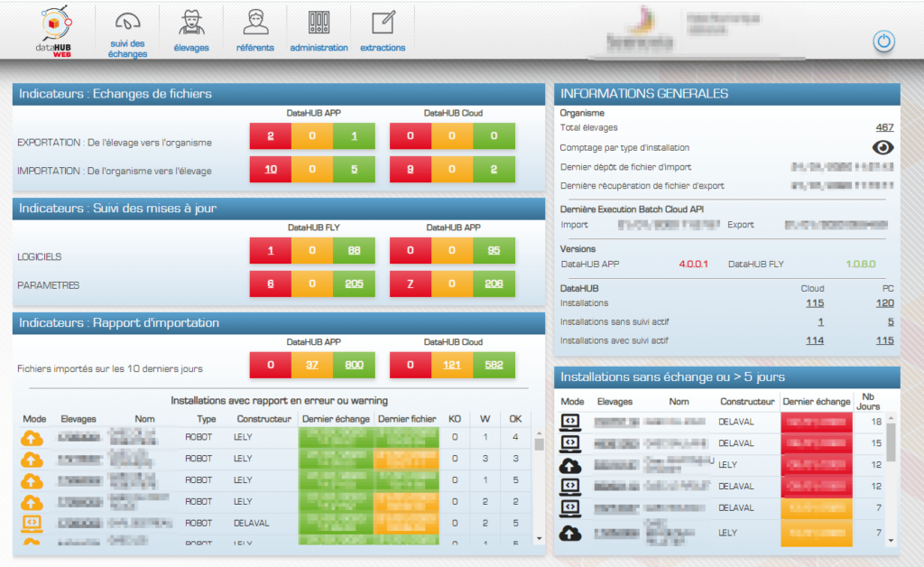Open Cloud installations sans suivi actif count 1
The image size is (924, 567).
[x=821, y=321]
